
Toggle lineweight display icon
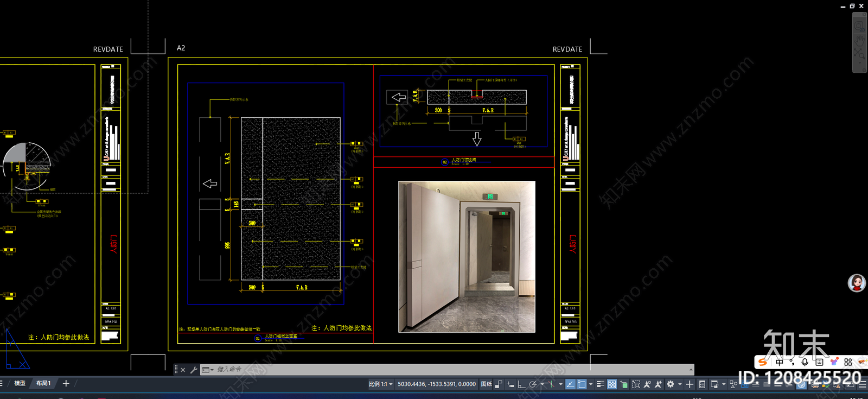(x=600, y=384)
